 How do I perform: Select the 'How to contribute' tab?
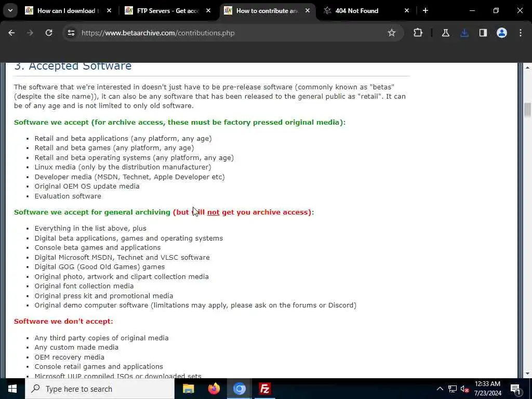point(268,11)
